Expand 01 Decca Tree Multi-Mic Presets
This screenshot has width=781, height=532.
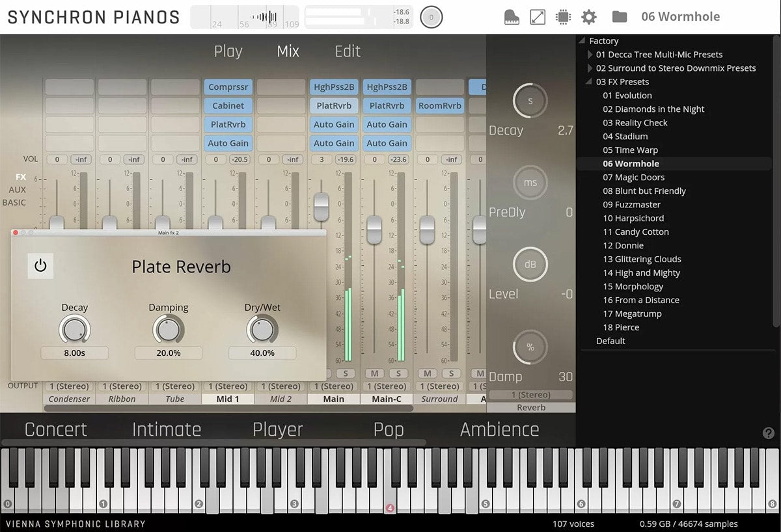coord(590,55)
